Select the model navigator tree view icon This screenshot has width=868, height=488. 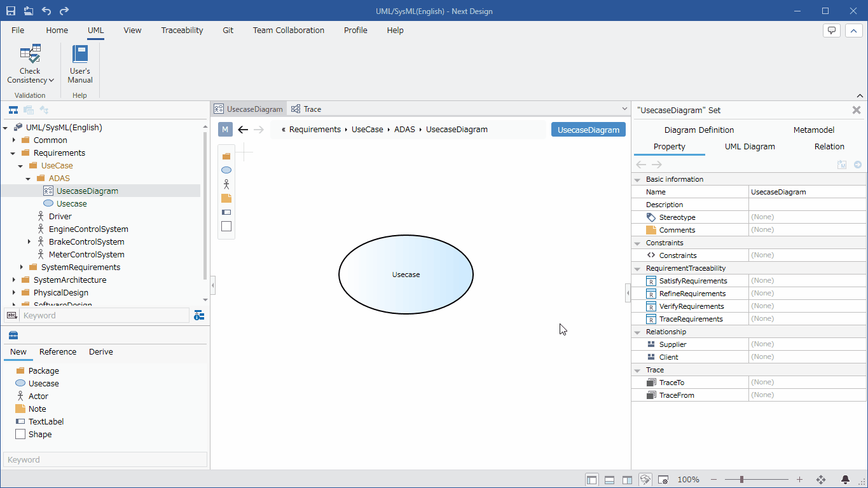pyautogui.click(x=13, y=110)
